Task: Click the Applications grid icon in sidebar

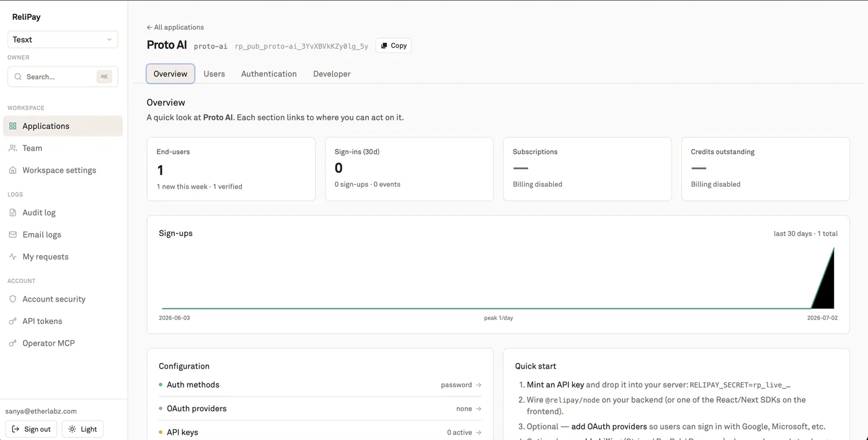Action: pos(12,126)
